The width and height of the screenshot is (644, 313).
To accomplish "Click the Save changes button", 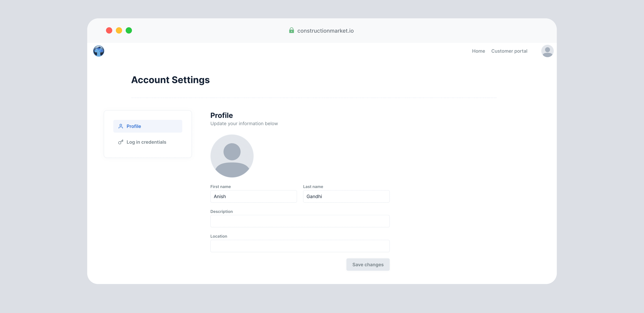I will (x=368, y=264).
